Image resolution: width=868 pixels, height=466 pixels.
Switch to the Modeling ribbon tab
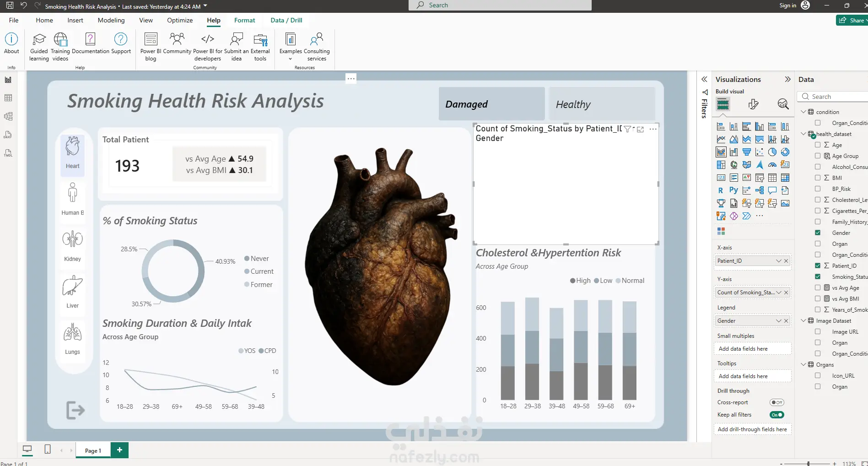click(x=111, y=20)
